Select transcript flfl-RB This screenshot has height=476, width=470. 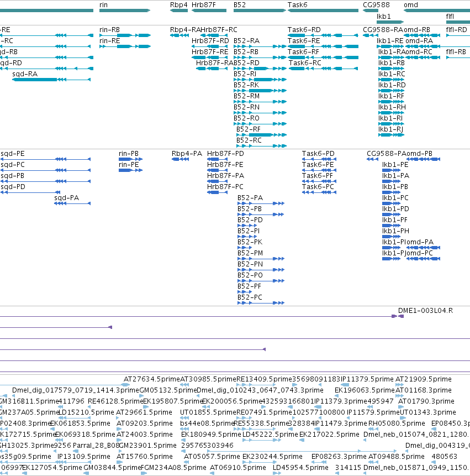click(x=458, y=57)
